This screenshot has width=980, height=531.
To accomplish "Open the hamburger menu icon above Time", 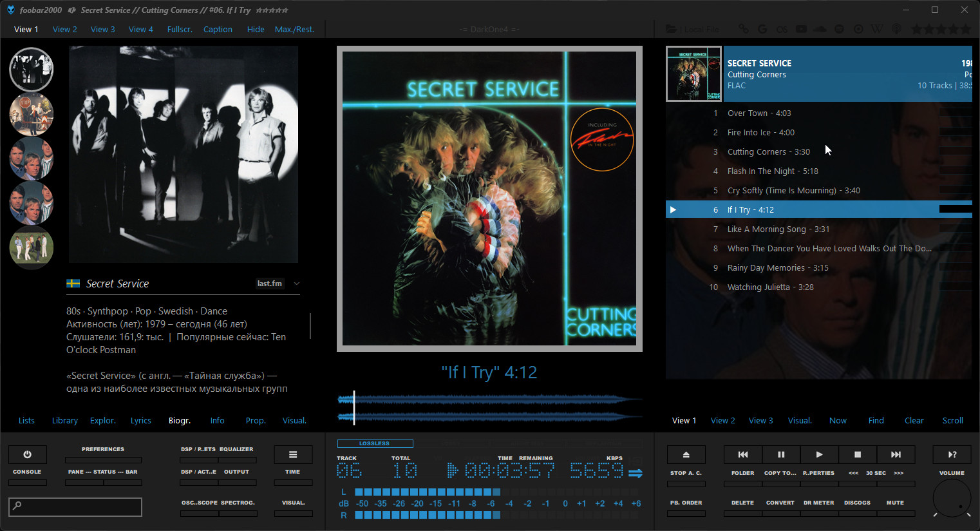I will click(293, 454).
